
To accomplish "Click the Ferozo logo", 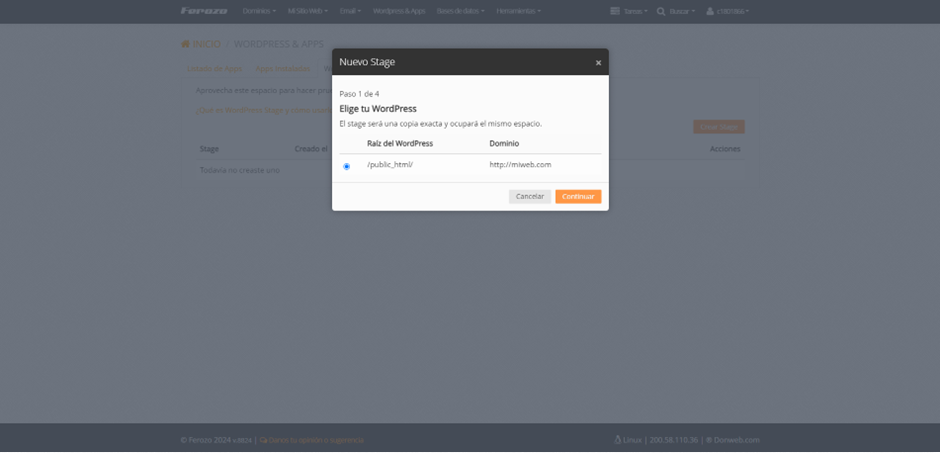I will [204, 11].
